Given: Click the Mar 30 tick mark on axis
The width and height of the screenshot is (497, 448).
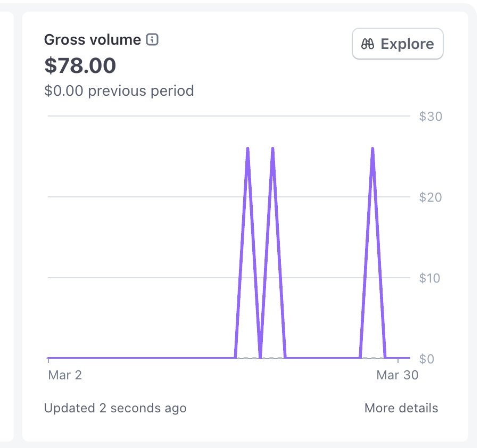Looking at the screenshot, I should point(398,360).
